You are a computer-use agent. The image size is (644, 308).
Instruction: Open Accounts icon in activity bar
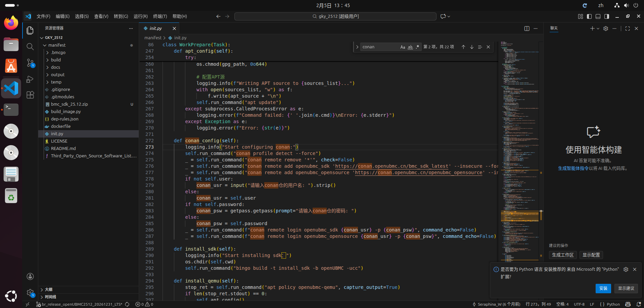click(x=30, y=276)
